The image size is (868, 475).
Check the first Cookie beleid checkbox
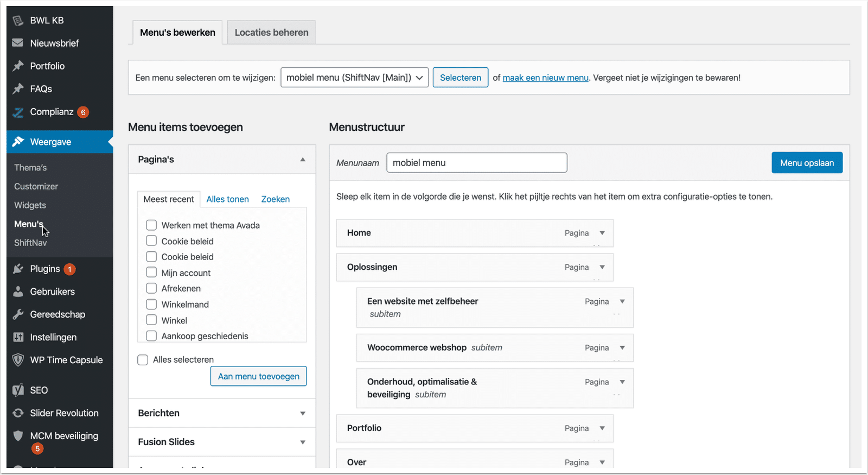click(151, 240)
